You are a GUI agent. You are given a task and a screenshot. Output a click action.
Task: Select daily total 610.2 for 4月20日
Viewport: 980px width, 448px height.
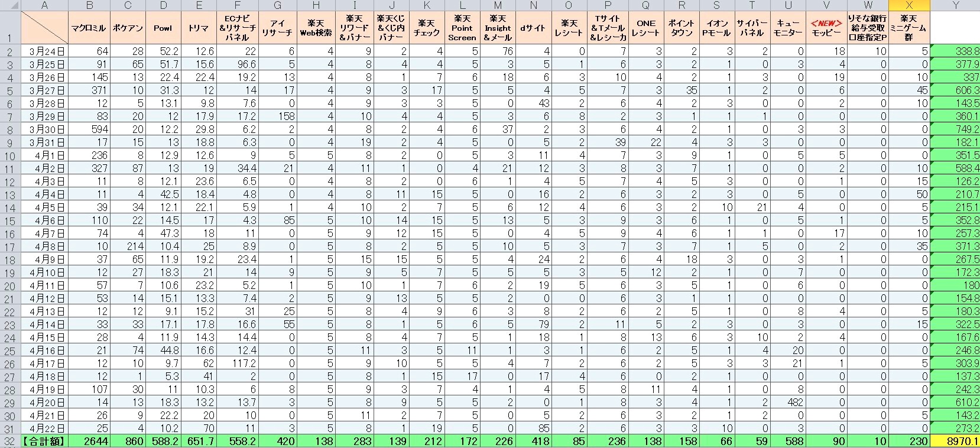(x=955, y=402)
